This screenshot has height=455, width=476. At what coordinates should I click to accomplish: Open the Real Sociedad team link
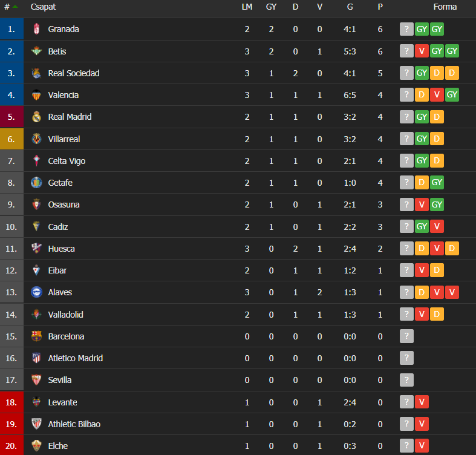pos(74,73)
